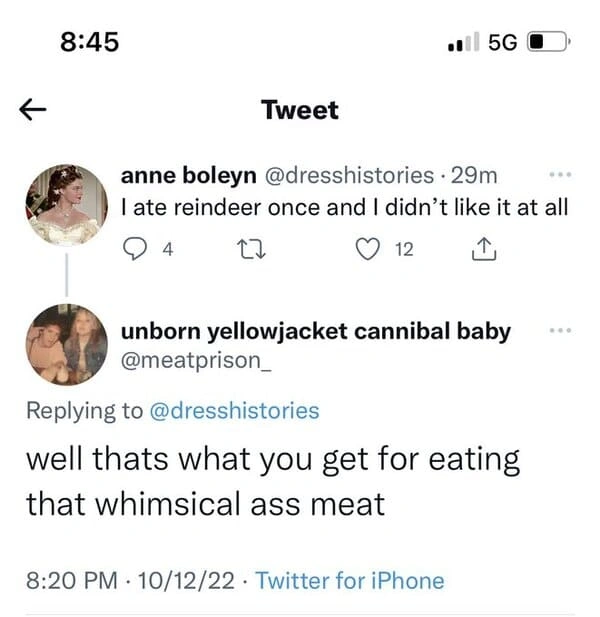Tap the 29m timestamp on parent tweet
Image resolution: width=600 pixels, height=617 pixels.
click(x=474, y=177)
